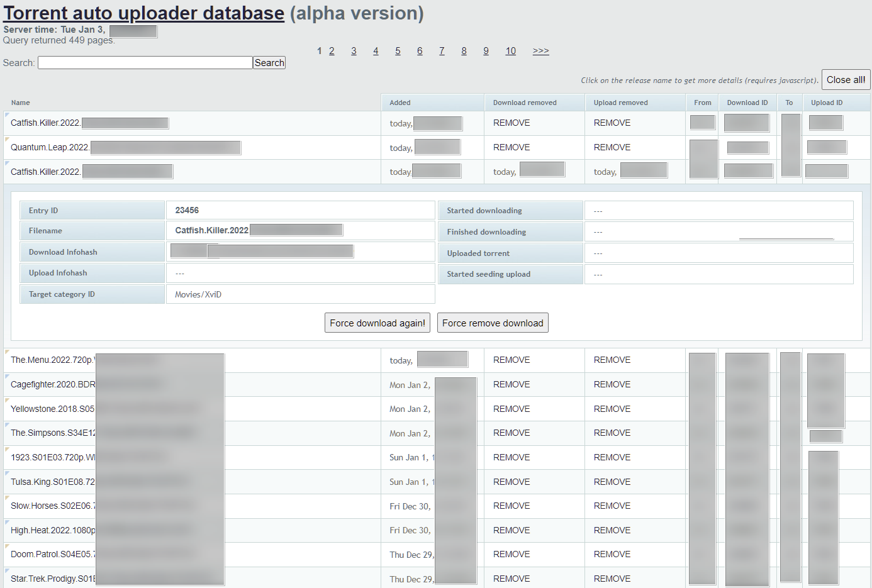Expand Yellowstone.2018.S05 release details
The height and width of the screenshot is (588, 872).
click(52, 409)
